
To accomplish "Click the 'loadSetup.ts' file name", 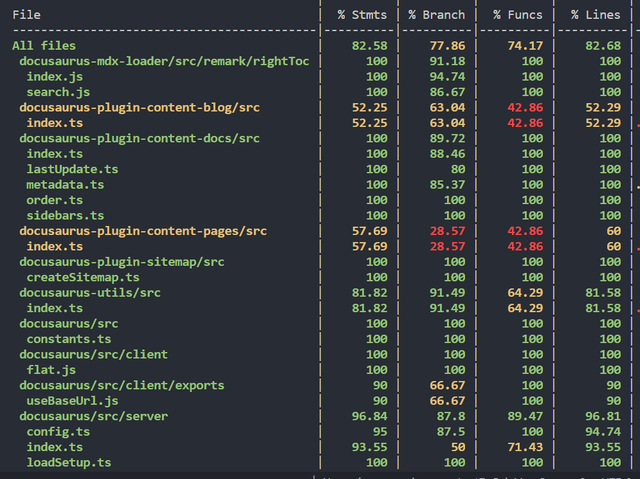I will click(69, 463).
